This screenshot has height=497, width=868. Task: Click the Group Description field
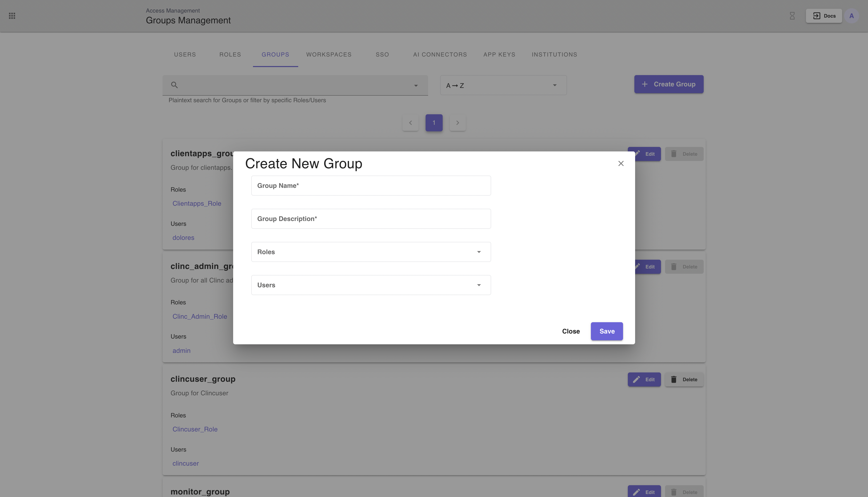[371, 219]
